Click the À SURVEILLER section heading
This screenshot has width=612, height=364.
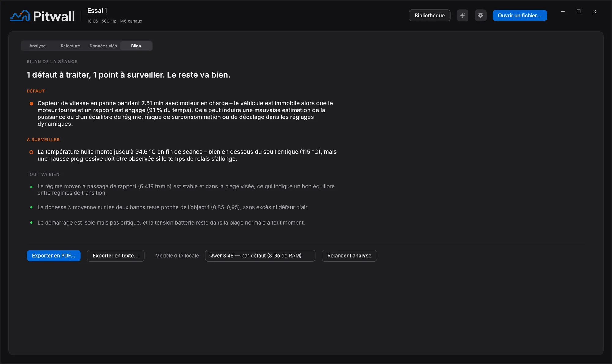[43, 140]
